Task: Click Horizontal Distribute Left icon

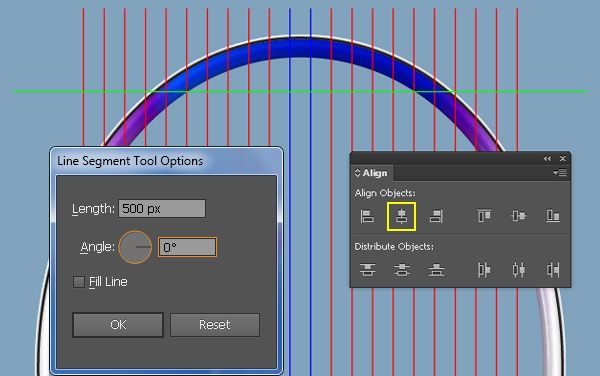Action: pyautogui.click(x=484, y=270)
